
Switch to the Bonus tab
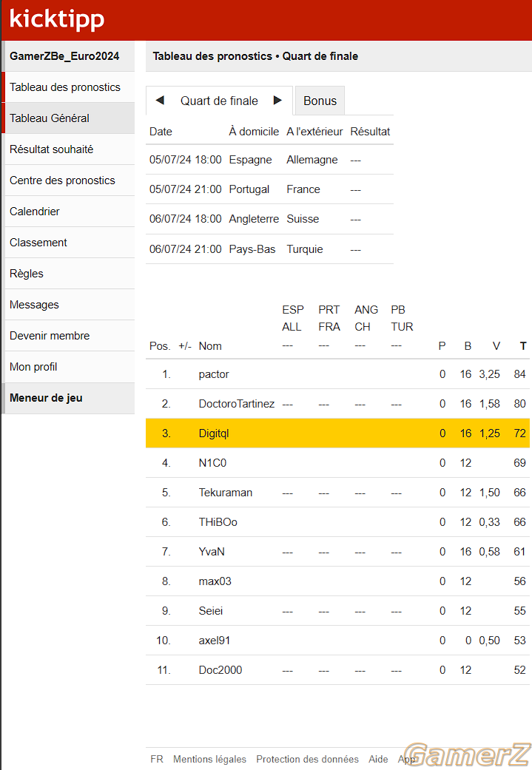[320, 101]
